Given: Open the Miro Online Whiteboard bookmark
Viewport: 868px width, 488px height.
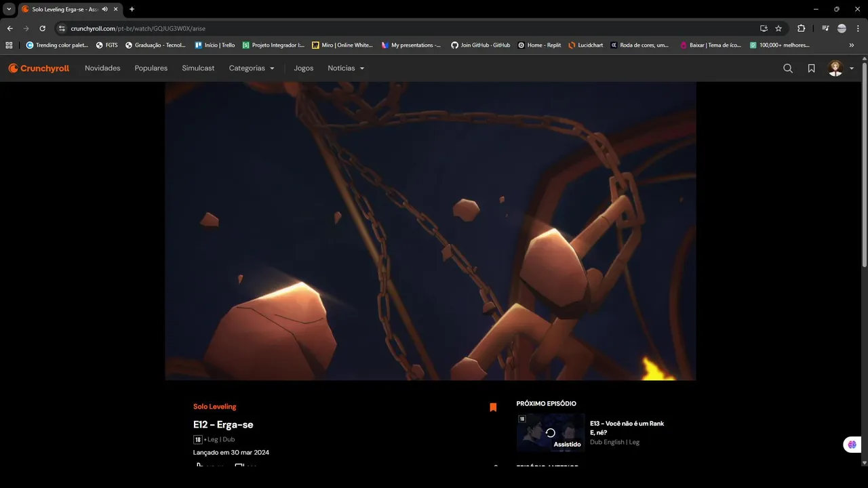Looking at the screenshot, I should [342, 45].
